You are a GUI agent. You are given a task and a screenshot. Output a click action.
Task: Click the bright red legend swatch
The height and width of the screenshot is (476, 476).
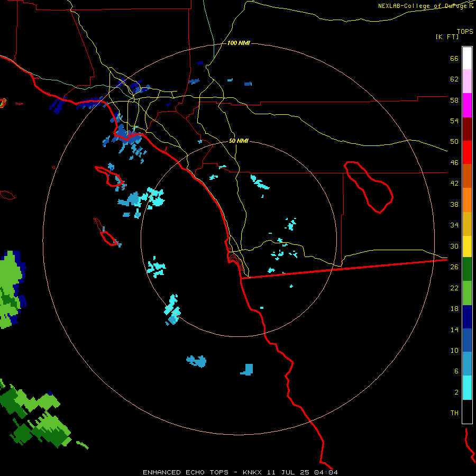tap(467, 152)
